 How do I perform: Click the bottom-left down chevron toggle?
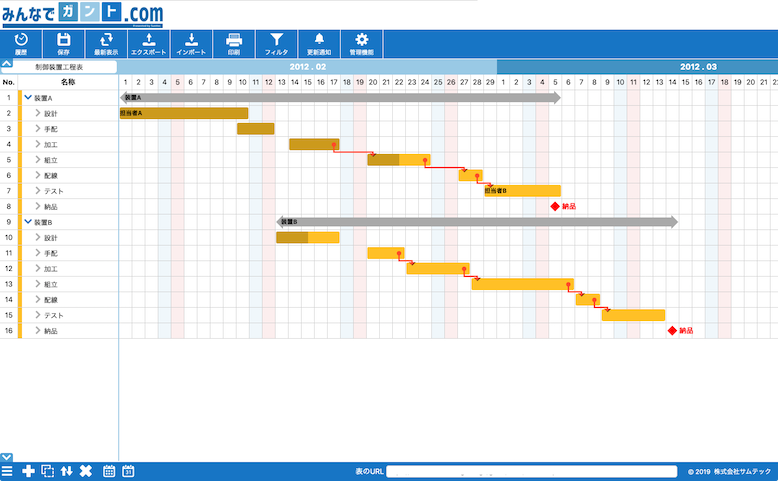click(x=7, y=457)
